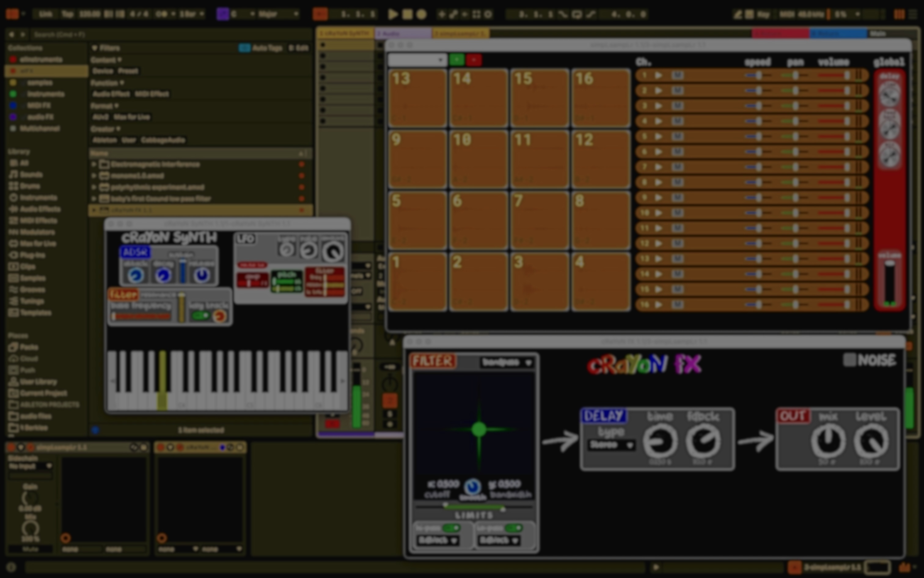Play channel 16 in the sampler
The height and width of the screenshot is (578, 924).
point(658,305)
